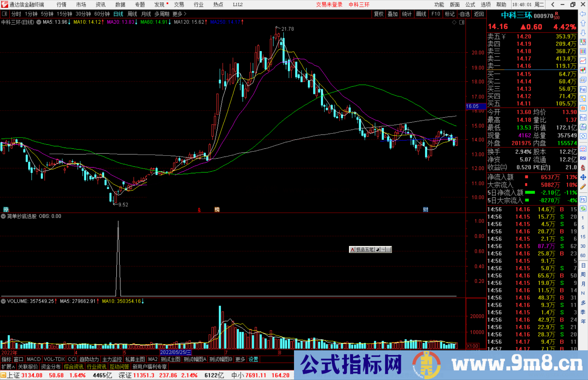Image resolution: width=588 pixels, height=380 pixels.
Task: Open the 复权 dropdown
Action: [379, 14]
